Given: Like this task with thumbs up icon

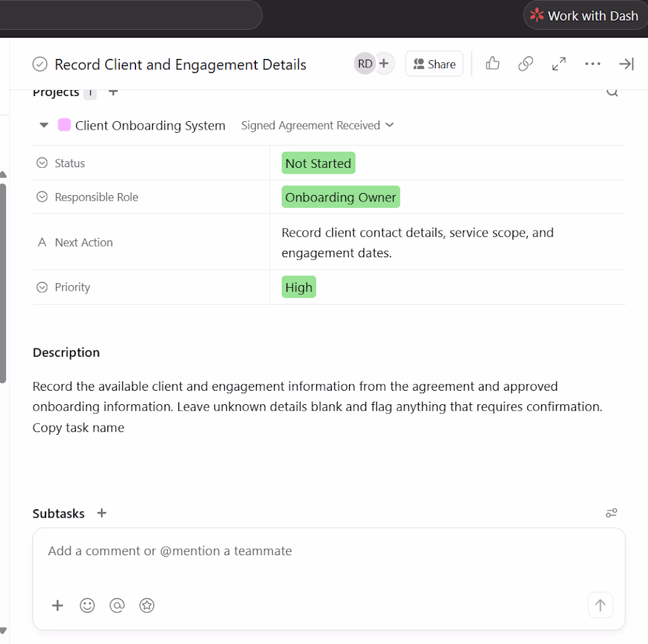Looking at the screenshot, I should [492, 63].
